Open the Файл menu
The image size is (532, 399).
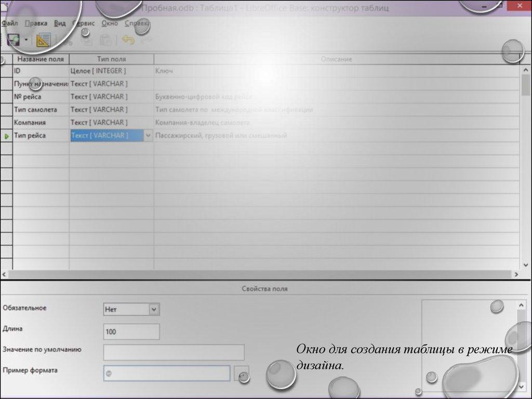10,23
